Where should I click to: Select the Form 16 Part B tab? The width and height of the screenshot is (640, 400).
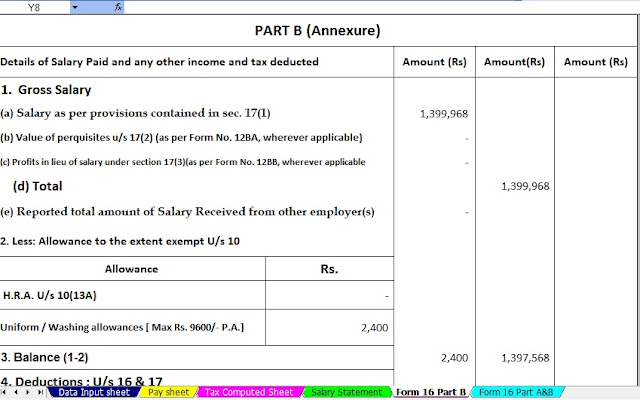[x=431, y=392]
